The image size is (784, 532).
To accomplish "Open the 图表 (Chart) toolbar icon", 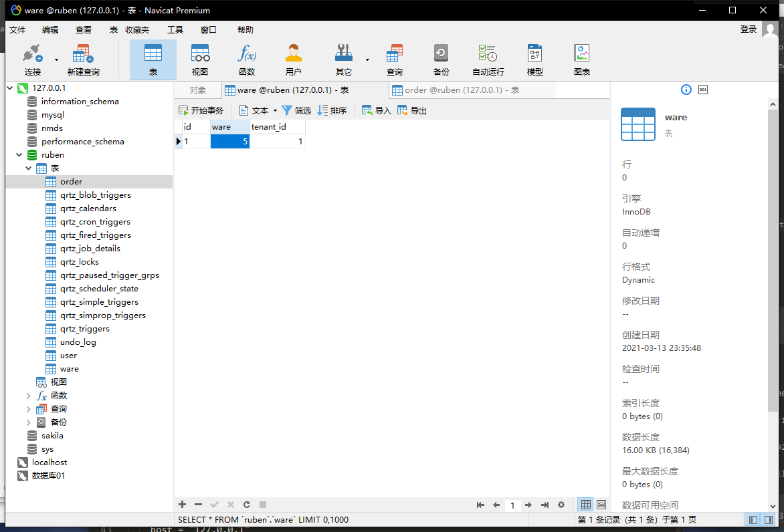I will coord(581,59).
